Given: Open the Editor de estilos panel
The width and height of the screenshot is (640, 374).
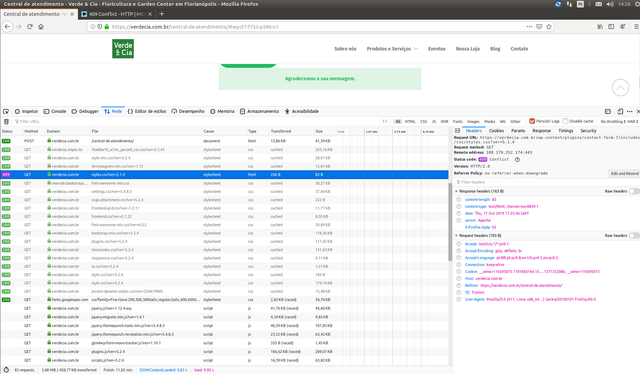Looking at the screenshot, I should pyautogui.click(x=147, y=111).
